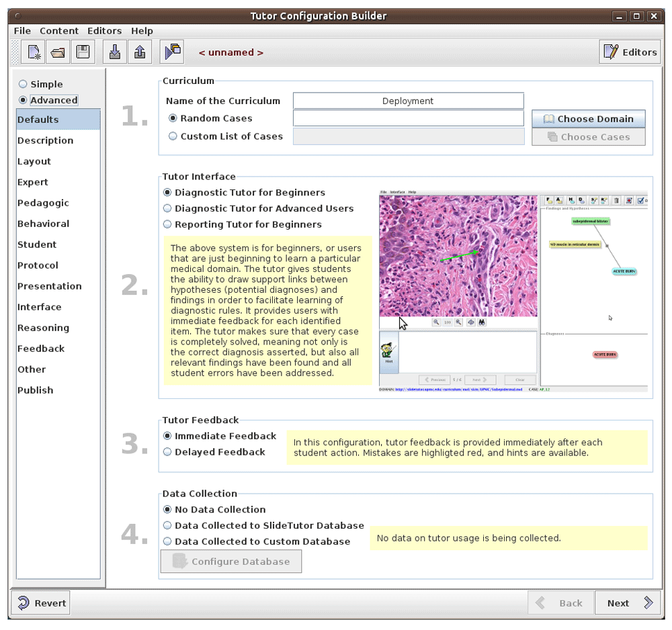The image size is (672, 630).
Task: Open the Protocol section
Action: (x=58, y=265)
